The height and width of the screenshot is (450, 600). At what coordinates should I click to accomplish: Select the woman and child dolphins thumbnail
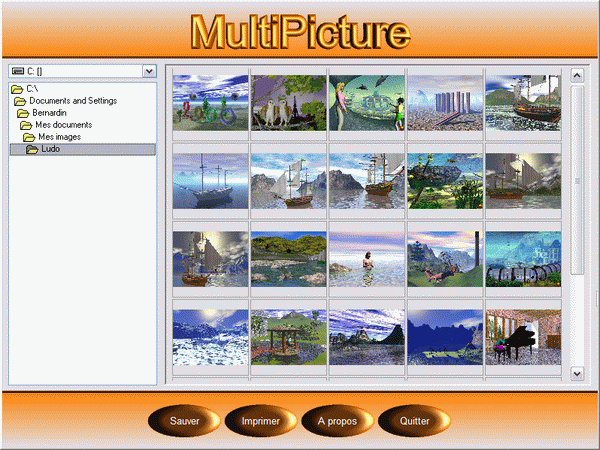tap(367, 103)
